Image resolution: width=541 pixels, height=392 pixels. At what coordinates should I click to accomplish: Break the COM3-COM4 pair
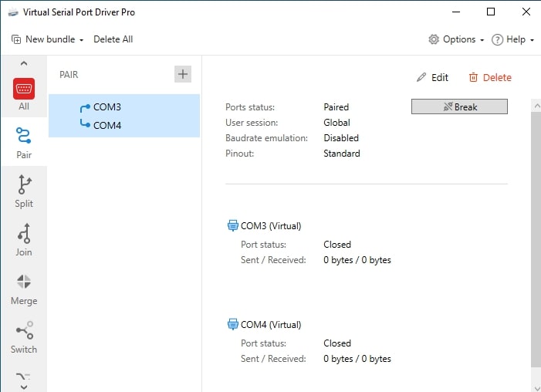(459, 106)
